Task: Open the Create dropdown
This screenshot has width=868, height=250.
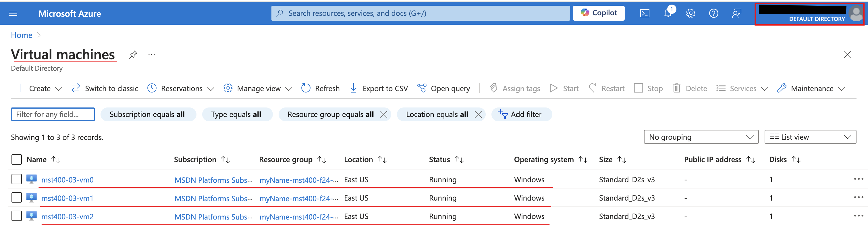Action: 39,88
